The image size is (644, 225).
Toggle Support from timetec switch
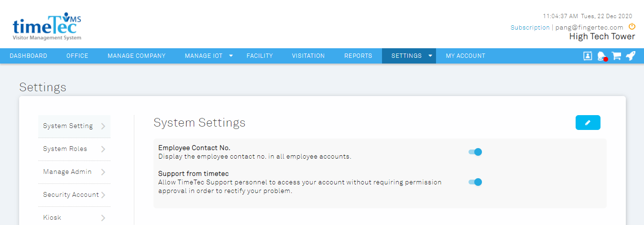click(x=475, y=182)
